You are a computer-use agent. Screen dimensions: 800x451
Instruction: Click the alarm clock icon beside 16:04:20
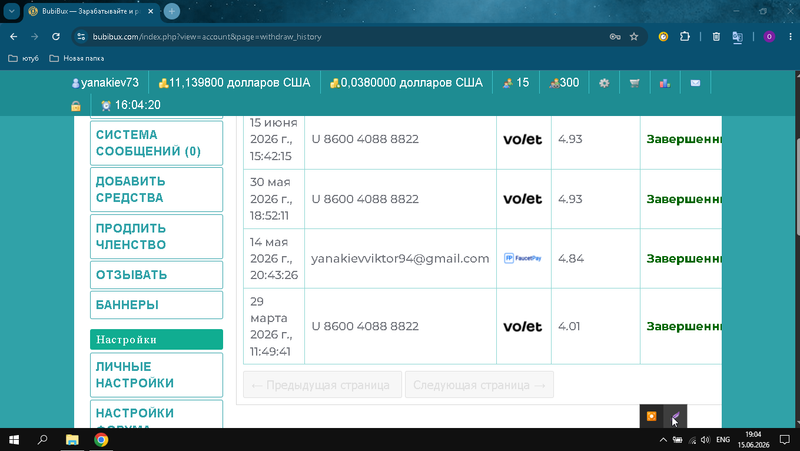coord(106,105)
